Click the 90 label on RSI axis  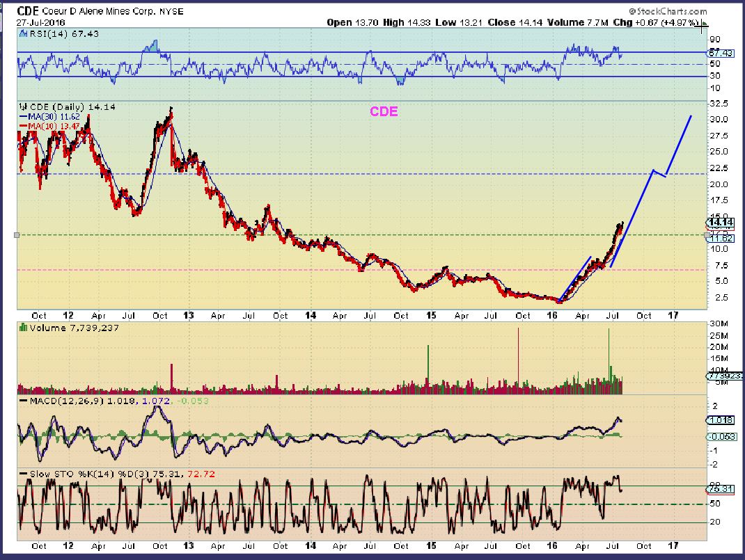tap(714, 40)
